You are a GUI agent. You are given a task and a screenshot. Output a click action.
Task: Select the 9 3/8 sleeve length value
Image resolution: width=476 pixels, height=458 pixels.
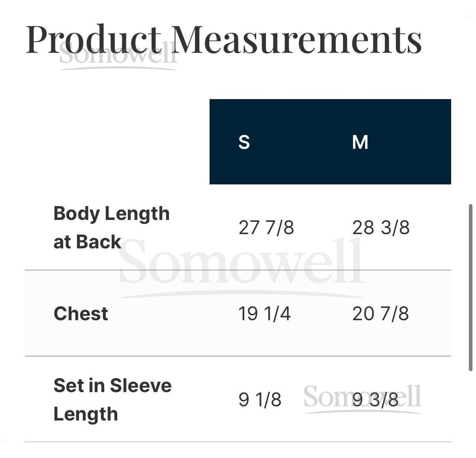point(375,400)
